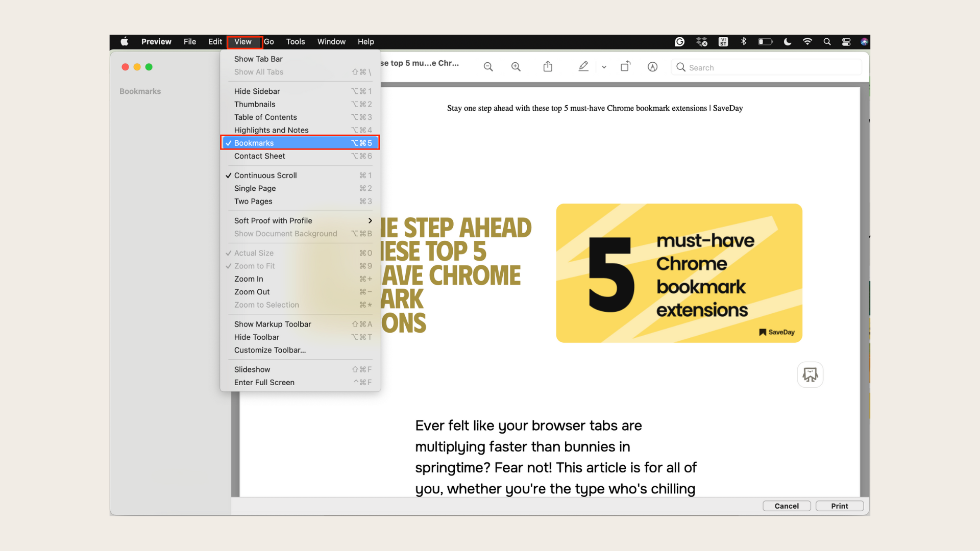980x551 pixels.
Task: Click the Cancel button
Action: tap(786, 505)
